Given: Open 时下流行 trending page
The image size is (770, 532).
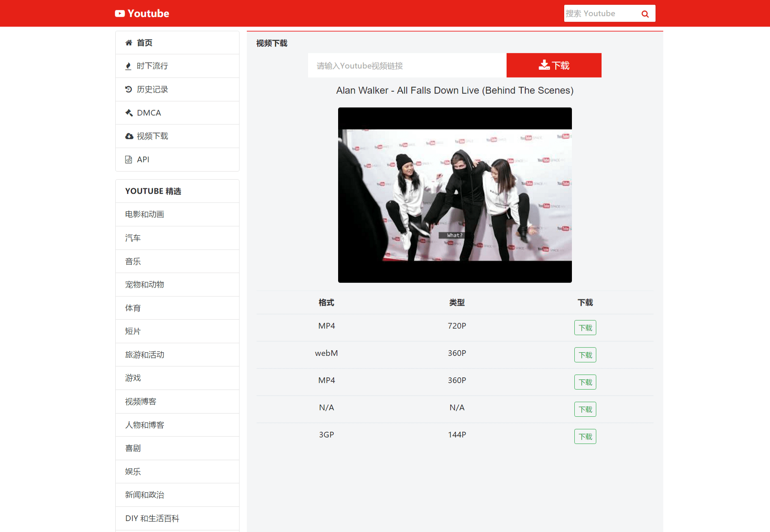Looking at the screenshot, I should [x=177, y=66].
